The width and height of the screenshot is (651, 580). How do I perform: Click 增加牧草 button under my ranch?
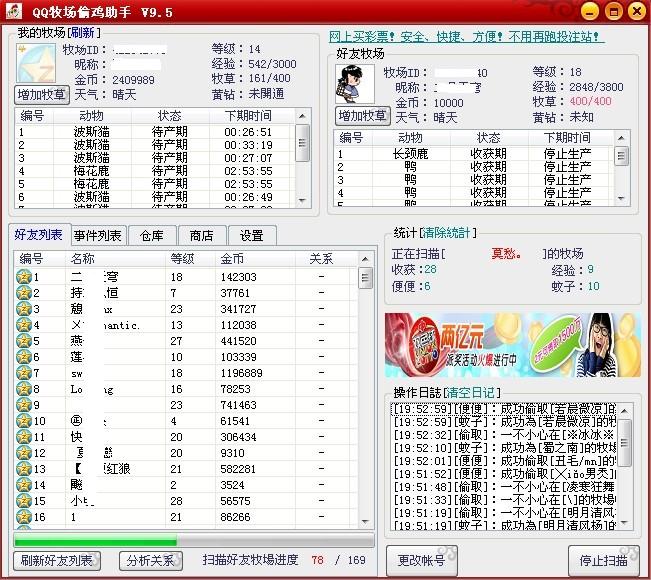(x=42, y=95)
